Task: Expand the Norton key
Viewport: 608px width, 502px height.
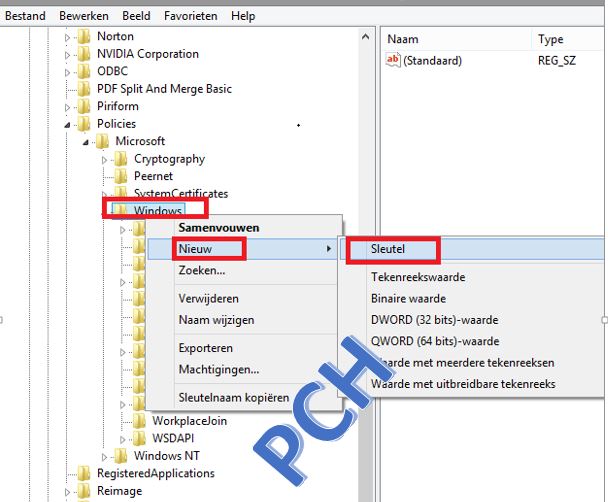Action: point(67,38)
